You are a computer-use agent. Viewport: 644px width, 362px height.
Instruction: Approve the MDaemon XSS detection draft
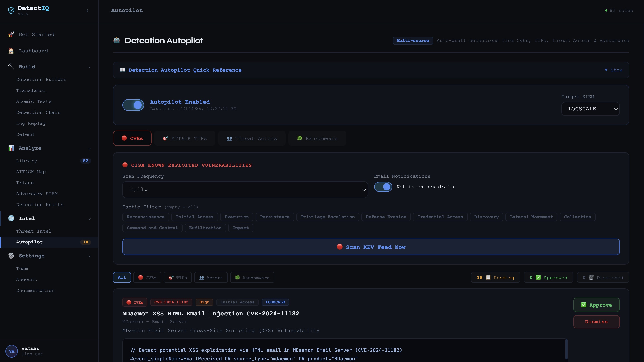[x=596, y=305]
